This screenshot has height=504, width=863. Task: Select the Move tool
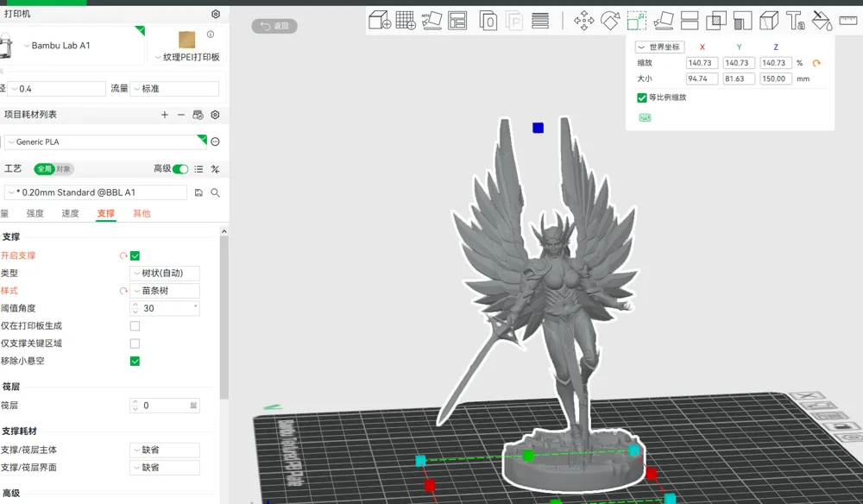584,21
